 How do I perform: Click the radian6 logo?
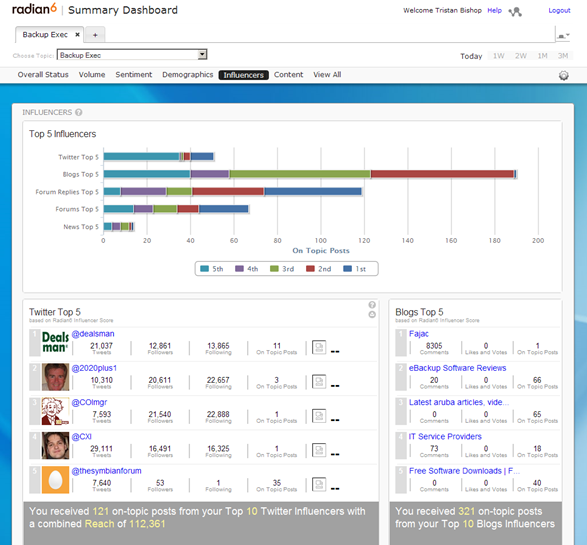coord(34,9)
